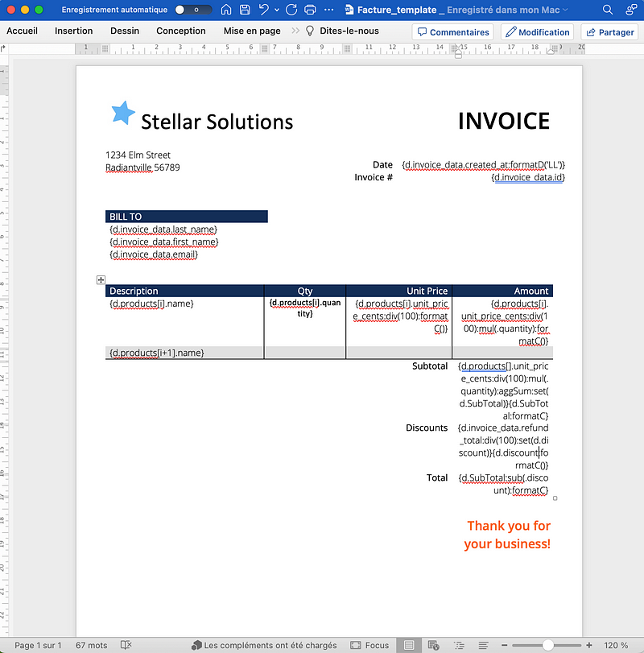Click the Qty column header
This screenshot has height=653, width=644.
coord(305,291)
